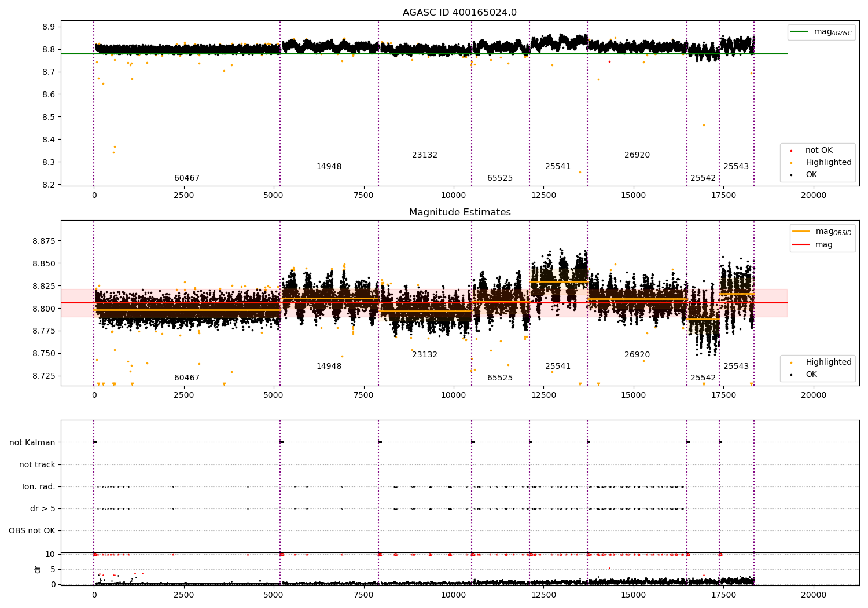Click OBSID label 60467 in top plot
The width and height of the screenshot is (868, 608).
coord(187,178)
